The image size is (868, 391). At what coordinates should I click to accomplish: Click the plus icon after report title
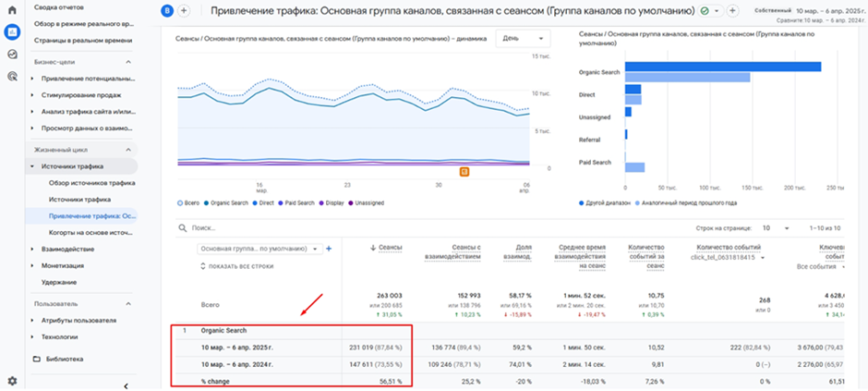732,10
